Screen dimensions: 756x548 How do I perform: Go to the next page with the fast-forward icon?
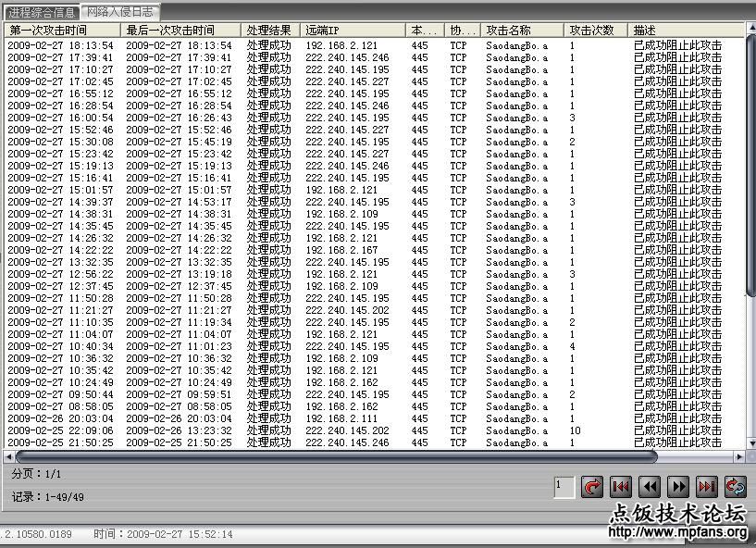tap(678, 487)
